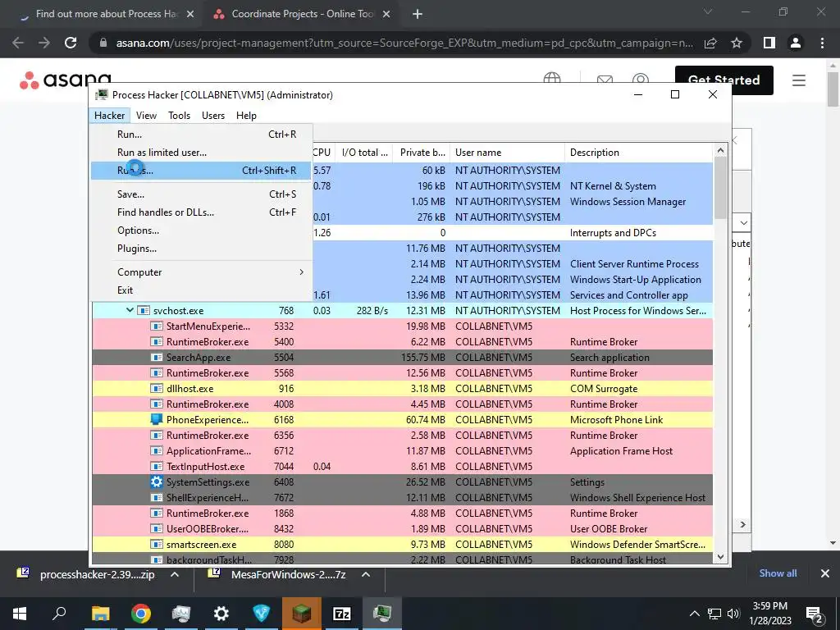
Task: Click icon of RuntimeBroker.exe PID 5400
Action: pos(157,342)
